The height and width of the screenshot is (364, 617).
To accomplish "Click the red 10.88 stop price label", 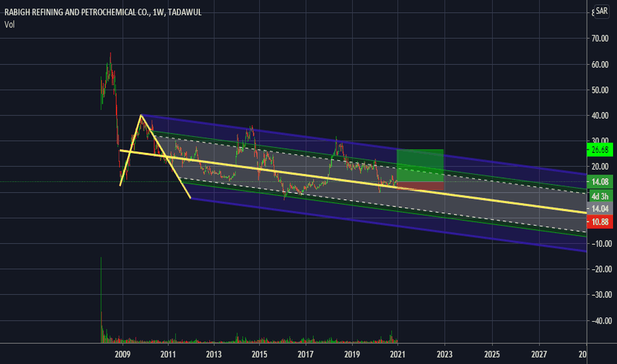I will 600,222.
